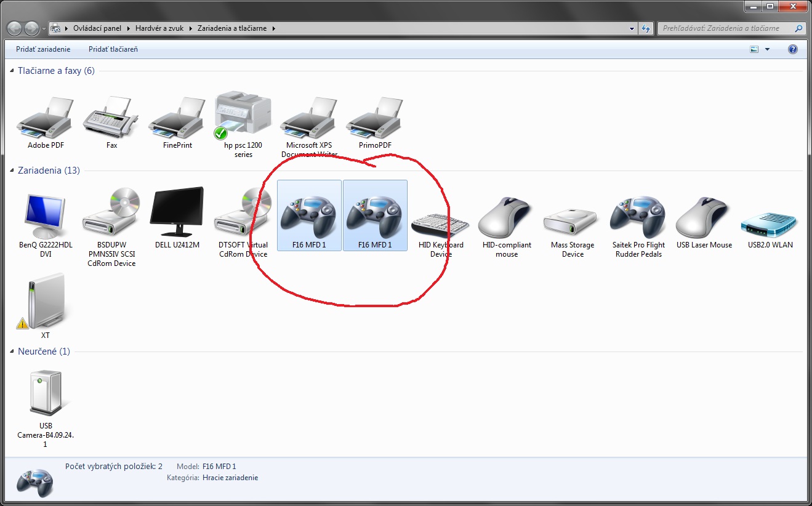Select the USB2.0 WLAN adapter icon
The height and width of the screenshot is (506, 812).
[x=770, y=225]
